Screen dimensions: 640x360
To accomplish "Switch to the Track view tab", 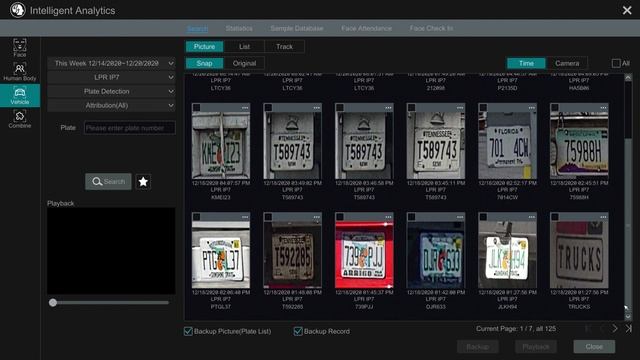I will 284,47.
